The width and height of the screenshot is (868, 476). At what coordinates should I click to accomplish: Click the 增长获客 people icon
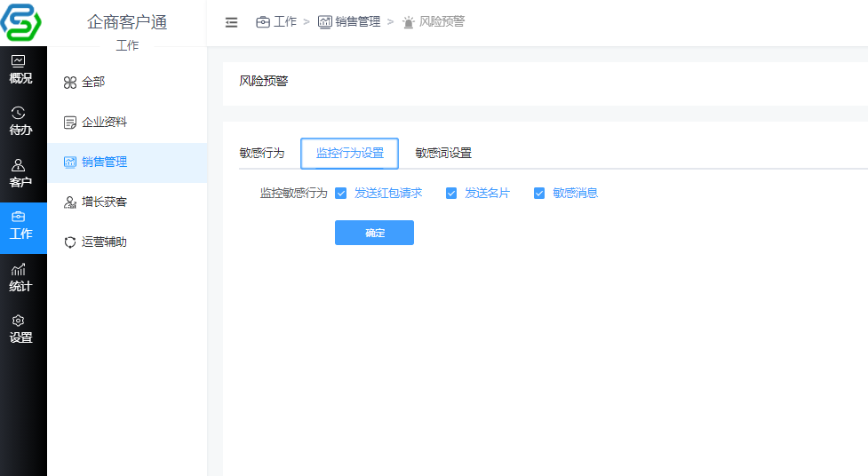70,202
